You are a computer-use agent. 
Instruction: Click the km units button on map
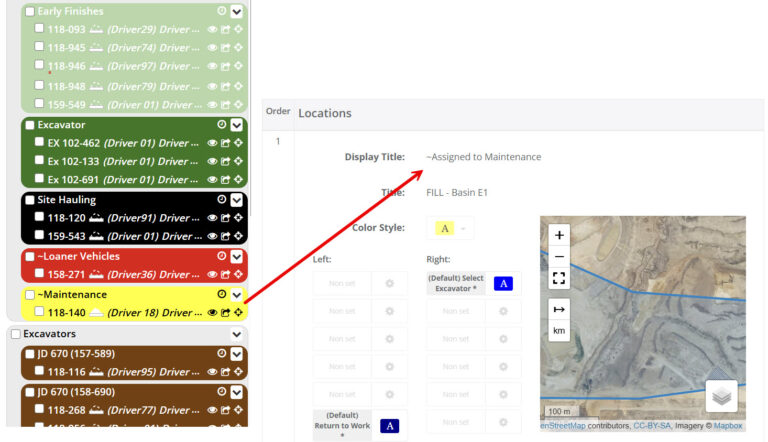click(x=559, y=331)
